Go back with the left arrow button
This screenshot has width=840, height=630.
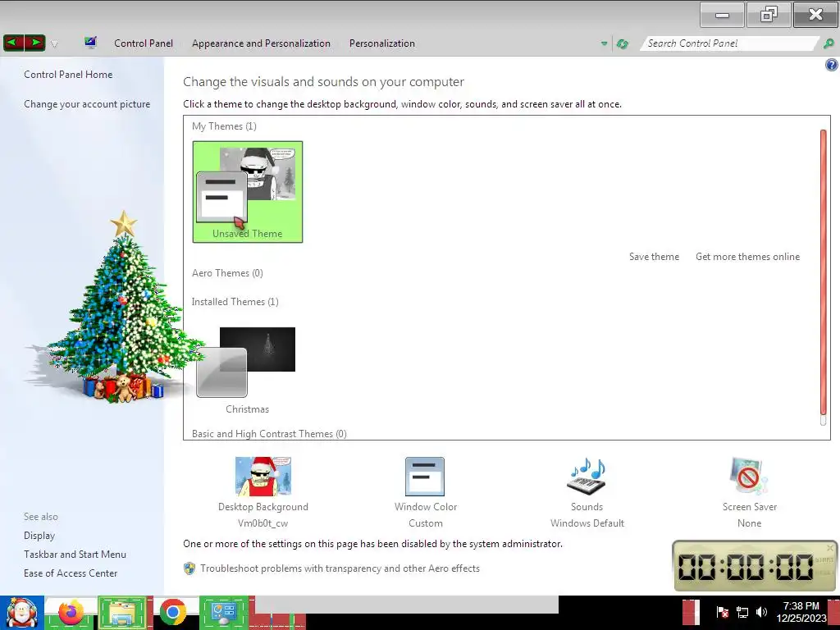pos(13,43)
